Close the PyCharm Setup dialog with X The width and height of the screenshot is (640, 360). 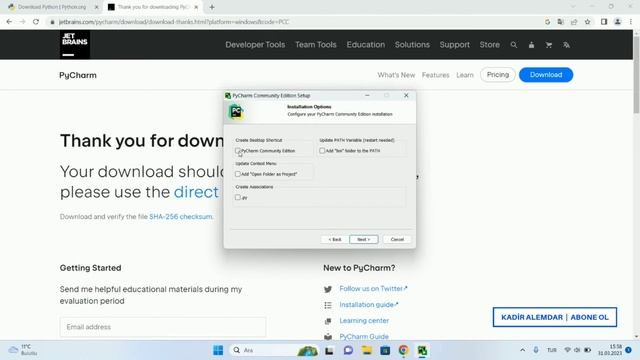tap(406, 95)
